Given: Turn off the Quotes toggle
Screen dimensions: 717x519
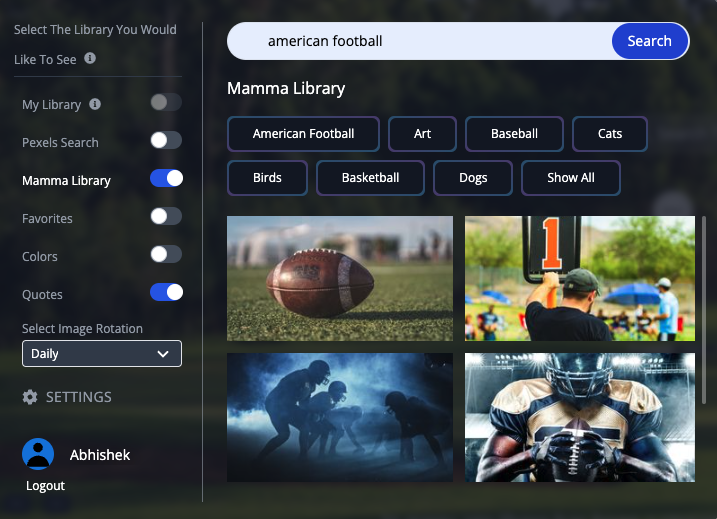Looking at the screenshot, I should click(x=166, y=292).
